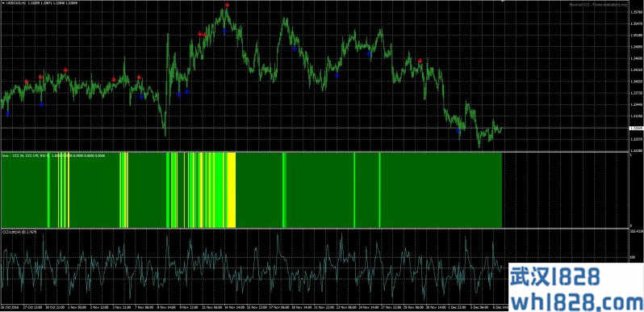This screenshot has width=644, height=312.
Task: Click the rightmost red marker on the price chart
Action: coord(420,61)
